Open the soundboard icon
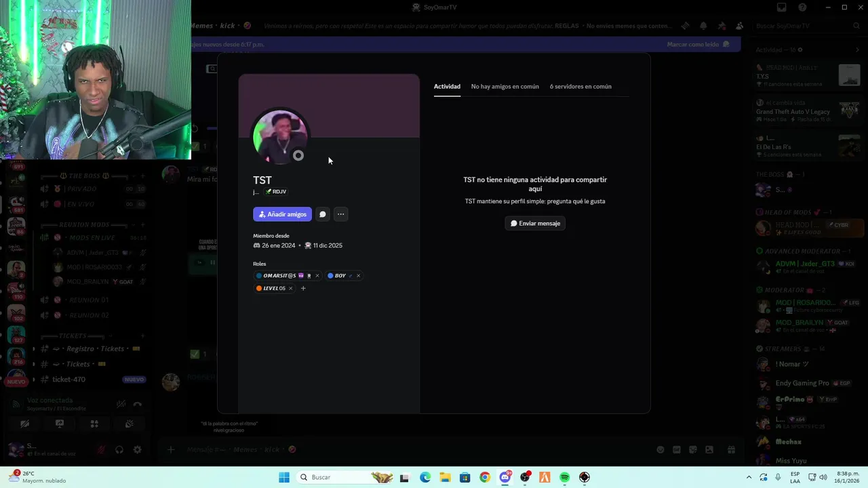 click(129, 424)
